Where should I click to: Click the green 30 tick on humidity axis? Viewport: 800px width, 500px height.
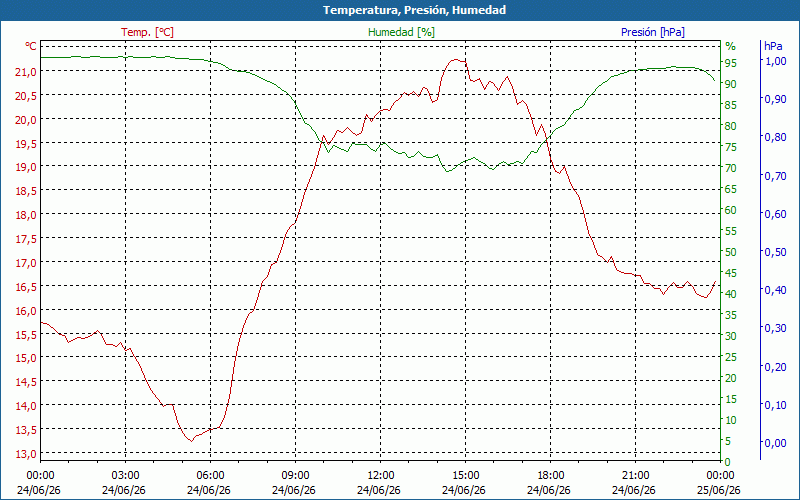click(x=731, y=336)
